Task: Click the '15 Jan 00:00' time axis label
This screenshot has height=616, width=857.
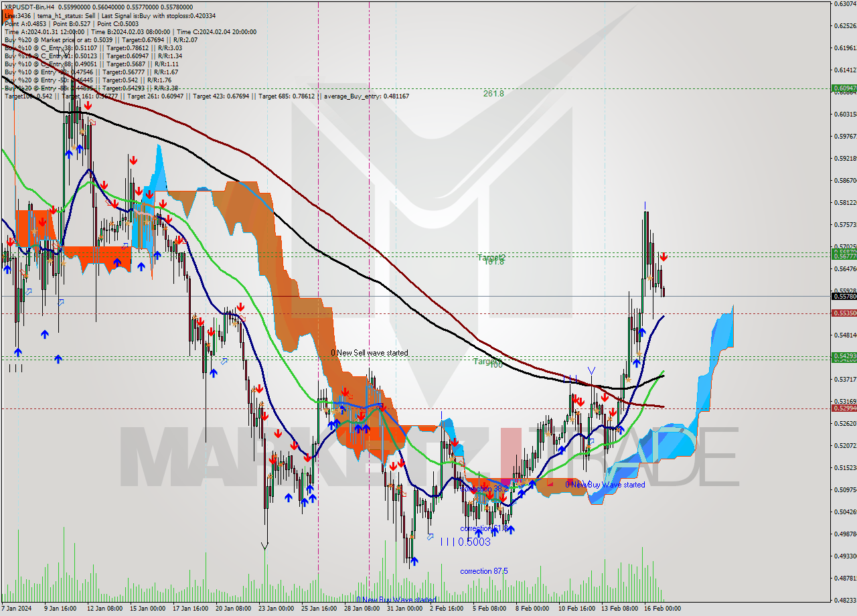Action: pos(147,609)
